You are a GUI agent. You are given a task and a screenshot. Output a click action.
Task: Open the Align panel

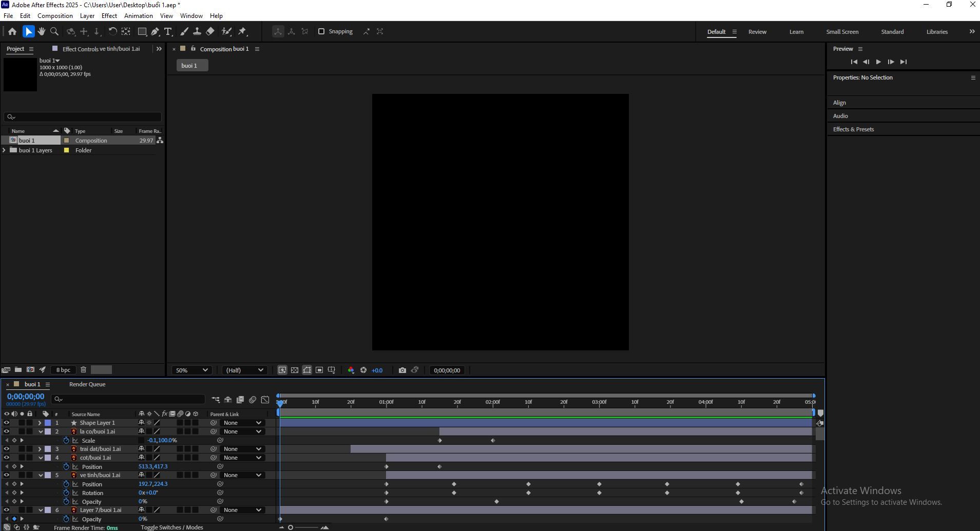pyautogui.click(x=839, y=103)
